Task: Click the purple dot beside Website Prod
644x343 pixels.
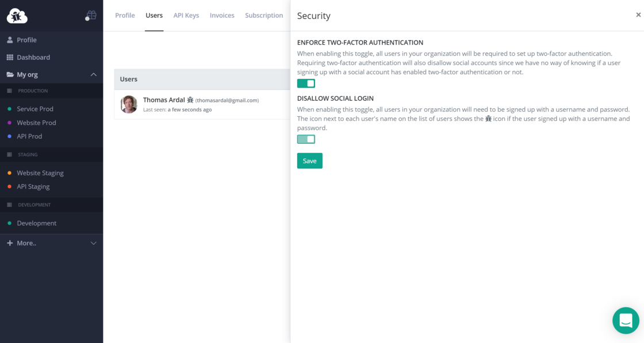Action: [9, 123]
